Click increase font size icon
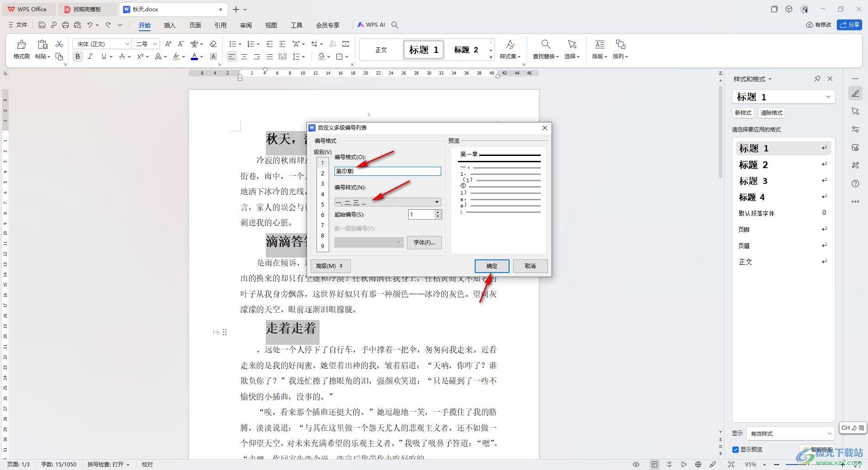Viewport: 868px width, 470px height. (x=168, y=44)
